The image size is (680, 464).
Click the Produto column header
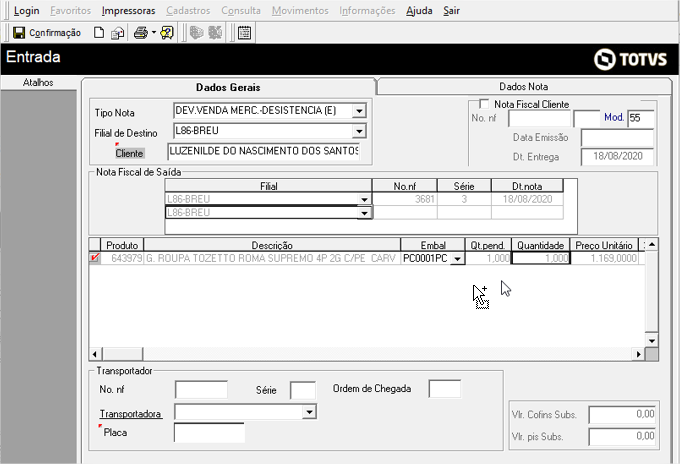coord(122,245)
